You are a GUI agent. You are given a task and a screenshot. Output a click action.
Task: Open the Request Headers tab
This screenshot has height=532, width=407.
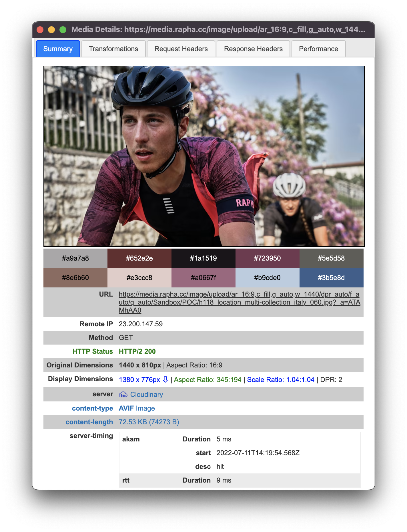coord(181,49)
